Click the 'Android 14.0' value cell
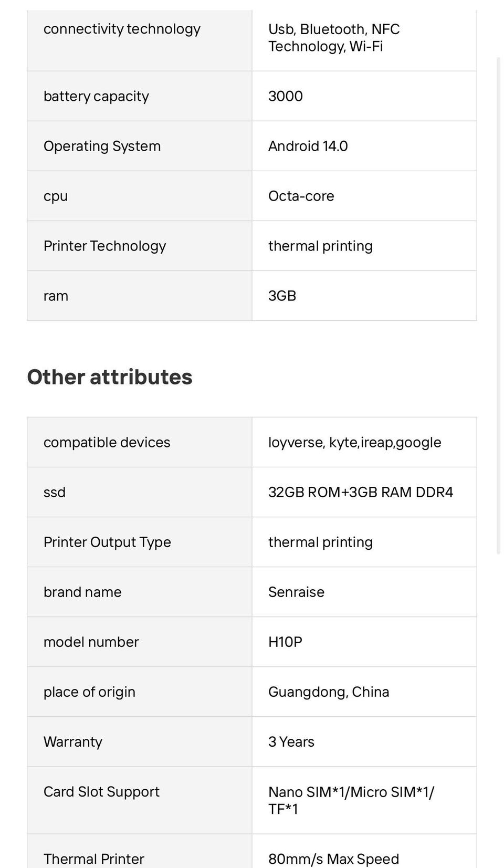 [308, 146]
